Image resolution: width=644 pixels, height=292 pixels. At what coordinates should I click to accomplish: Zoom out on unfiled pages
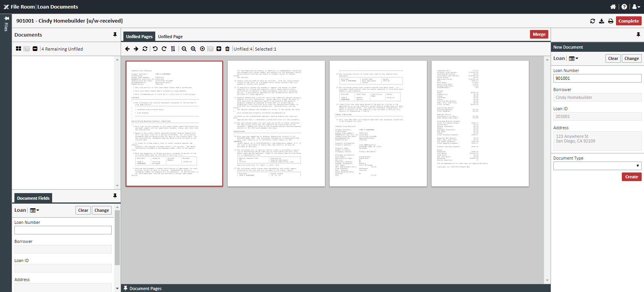pos(184,49)
